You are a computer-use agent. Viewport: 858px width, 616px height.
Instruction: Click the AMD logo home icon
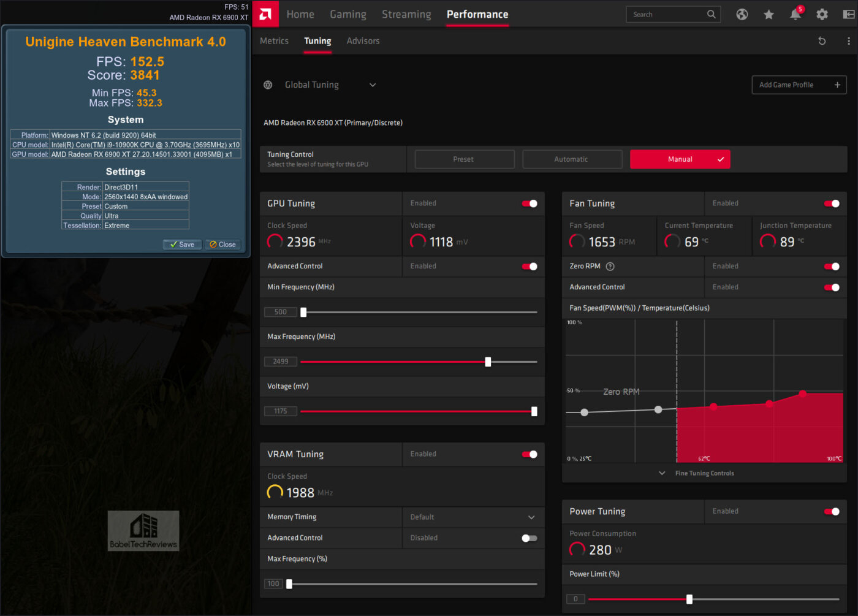tap(265, 14)
